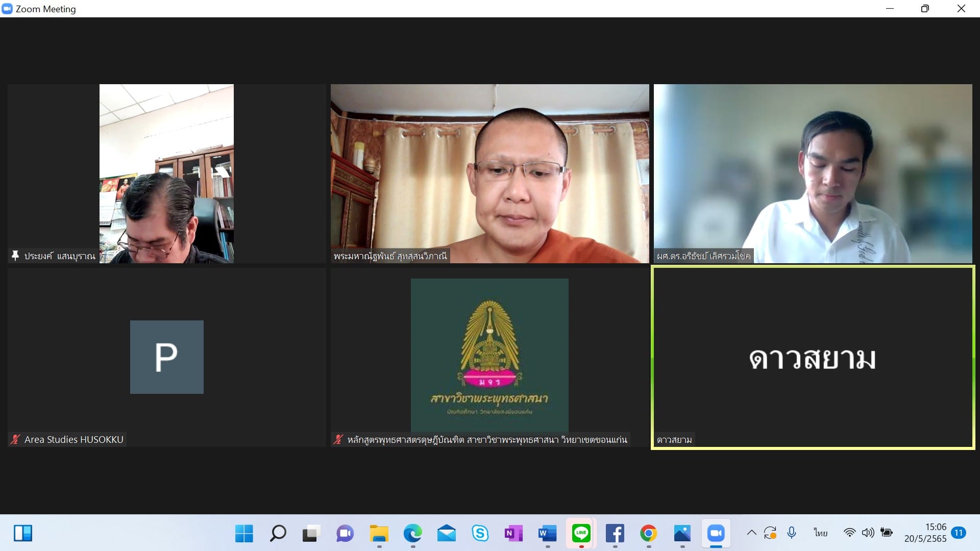The image size is (980, 551).
Task: Select the active speaker tile ดาวสยาม
Action: pyautogui.click(x=813, y=357)
